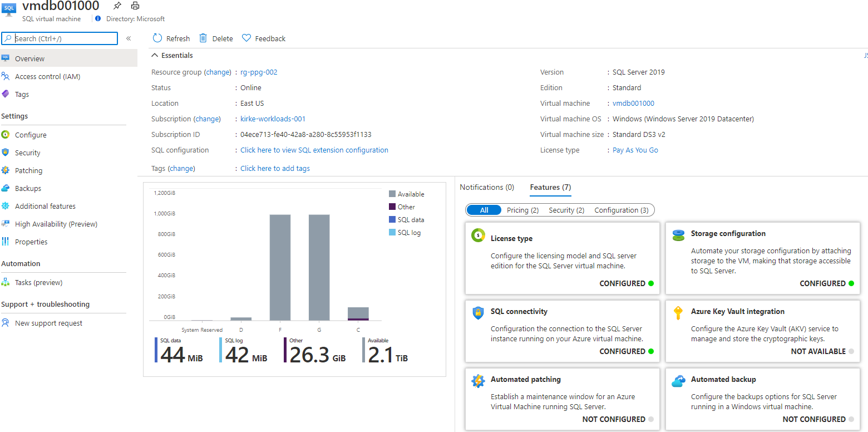Click the G drive bar in chart
This screenshot has width=868, height=432.
319,268
